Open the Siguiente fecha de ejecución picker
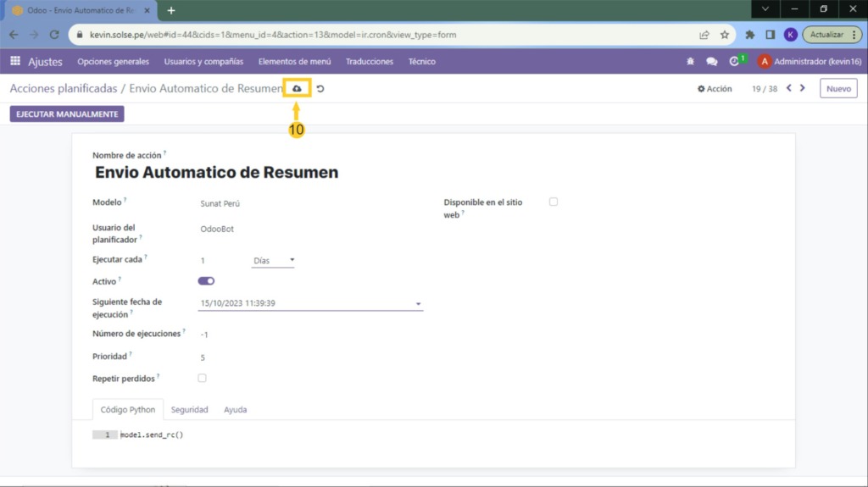 coord(309,303)
